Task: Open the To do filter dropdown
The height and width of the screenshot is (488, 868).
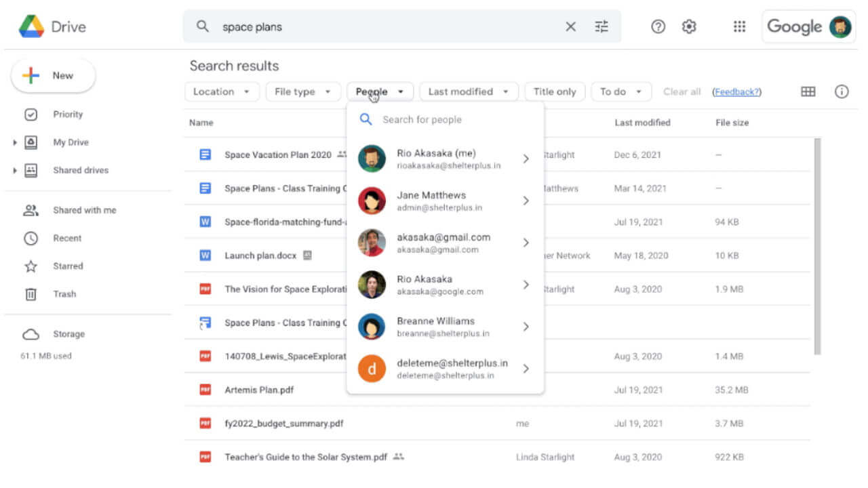Action: coord(620,91)
